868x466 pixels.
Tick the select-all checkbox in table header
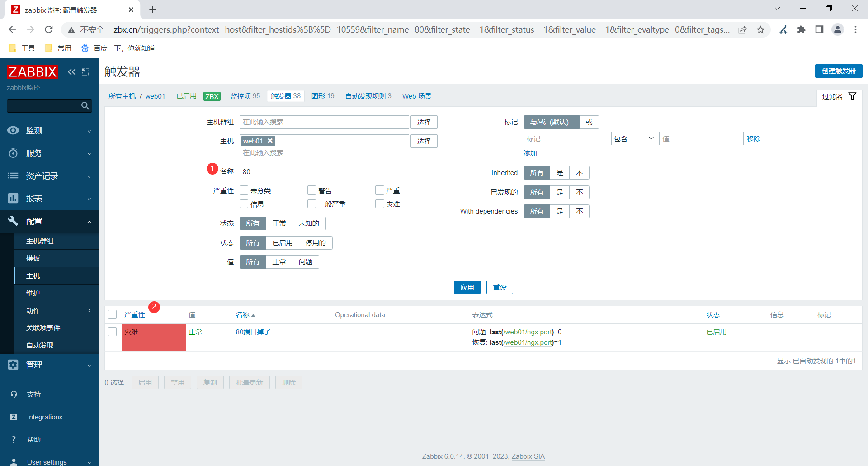tap(113, 314)
